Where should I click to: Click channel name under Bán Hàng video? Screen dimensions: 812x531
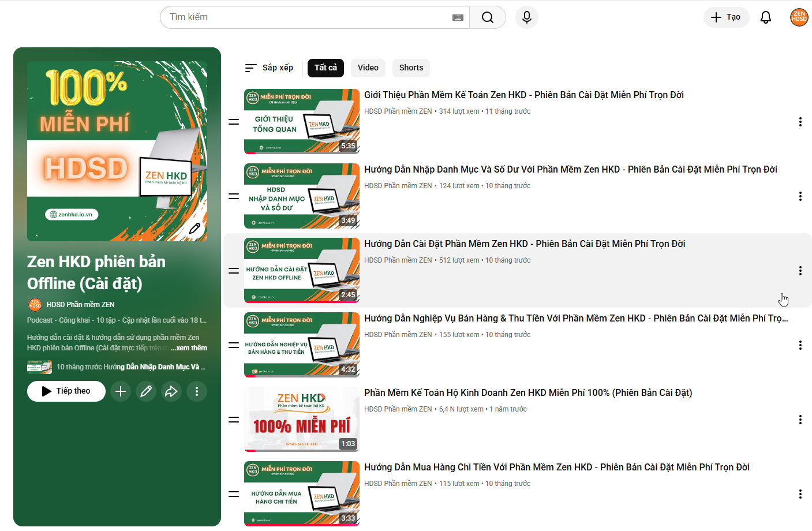398,335
